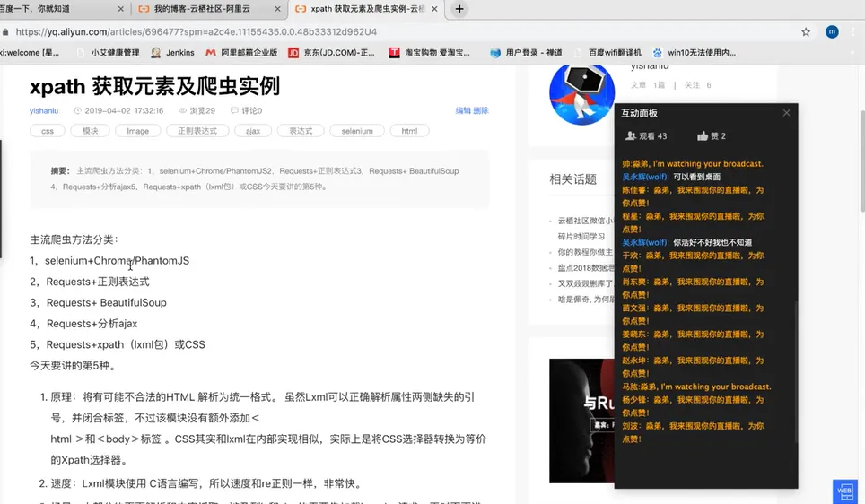Click the selenium tag
The width and height of the screenshot is (865, 504).
pyautogui.click(x=357, y=131)
